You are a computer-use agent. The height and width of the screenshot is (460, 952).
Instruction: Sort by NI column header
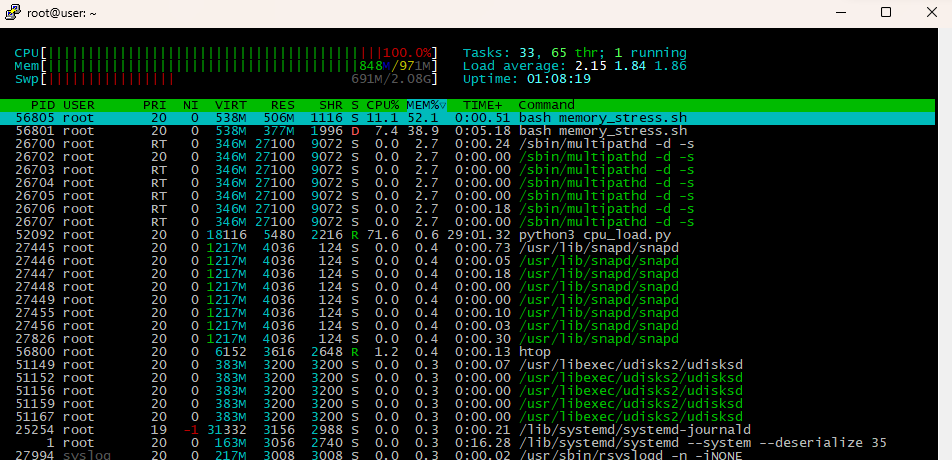click(x=191, y=105)
